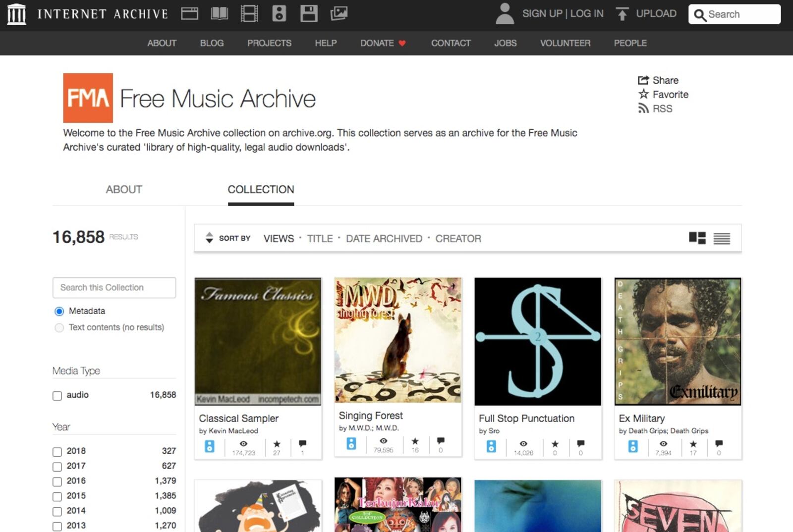Viewport: 793px width, 532px height.
Task: Open the COLLECTION tab
Action: [x=261, y=189]
